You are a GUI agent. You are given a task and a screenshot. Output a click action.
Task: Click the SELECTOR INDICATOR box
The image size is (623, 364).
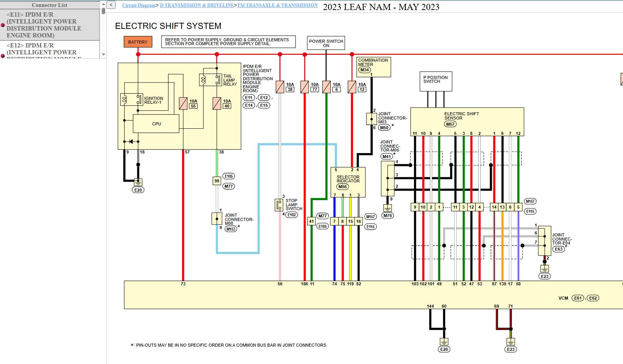(348, 182)
